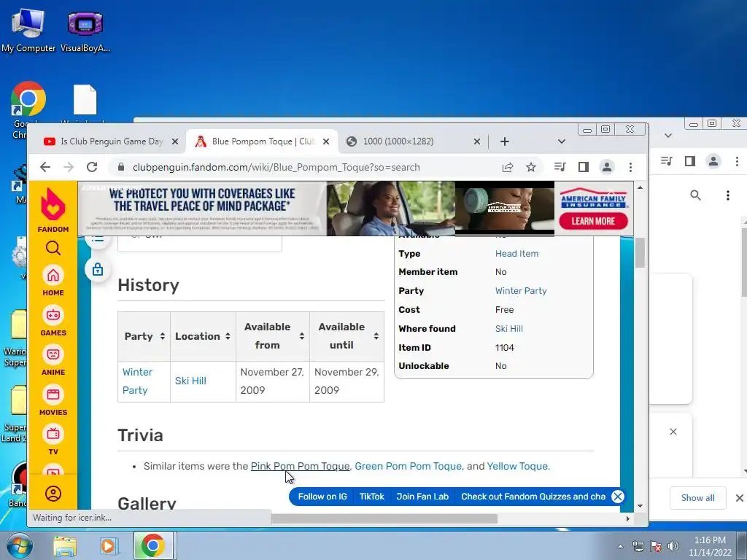Viewport: 747px width, 560px height.
Task: Open the Yellow Toque link
Action: point(517,466)
